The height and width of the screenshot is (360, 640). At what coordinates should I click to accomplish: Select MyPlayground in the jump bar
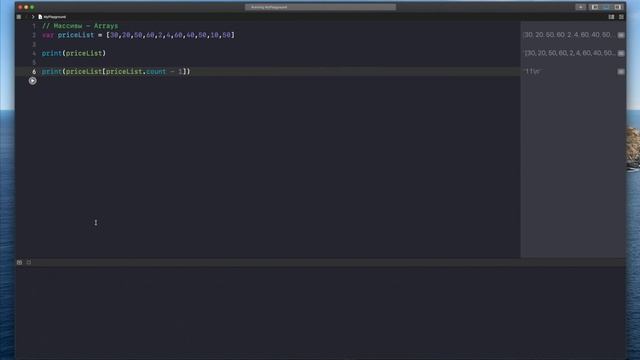click(52, 17)
